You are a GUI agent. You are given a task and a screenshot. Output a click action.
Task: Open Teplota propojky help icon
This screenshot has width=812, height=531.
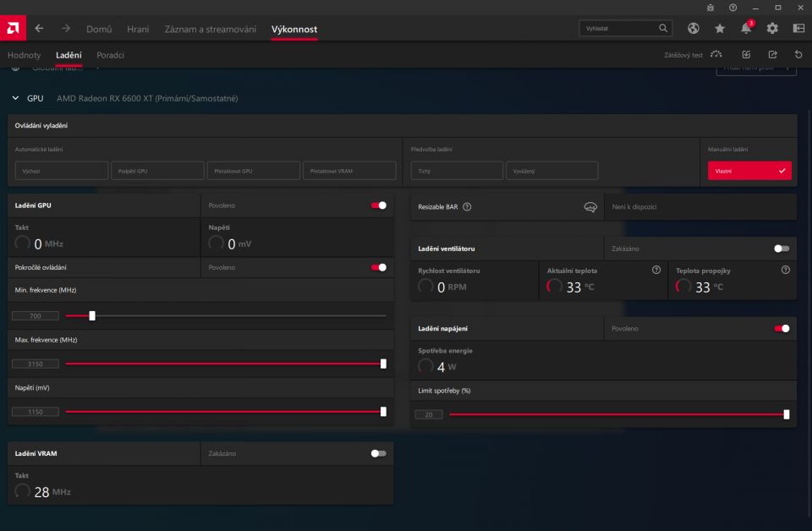click(x=786, y=270)
